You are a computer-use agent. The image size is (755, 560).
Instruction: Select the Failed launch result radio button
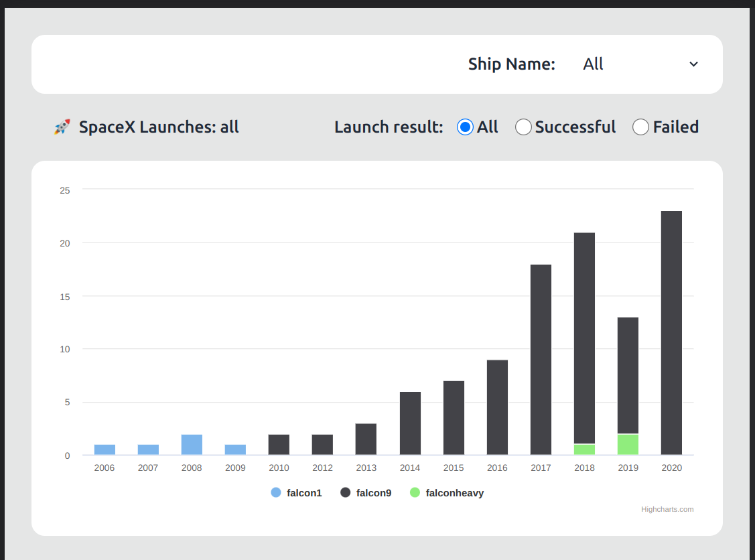click(640, 127)
